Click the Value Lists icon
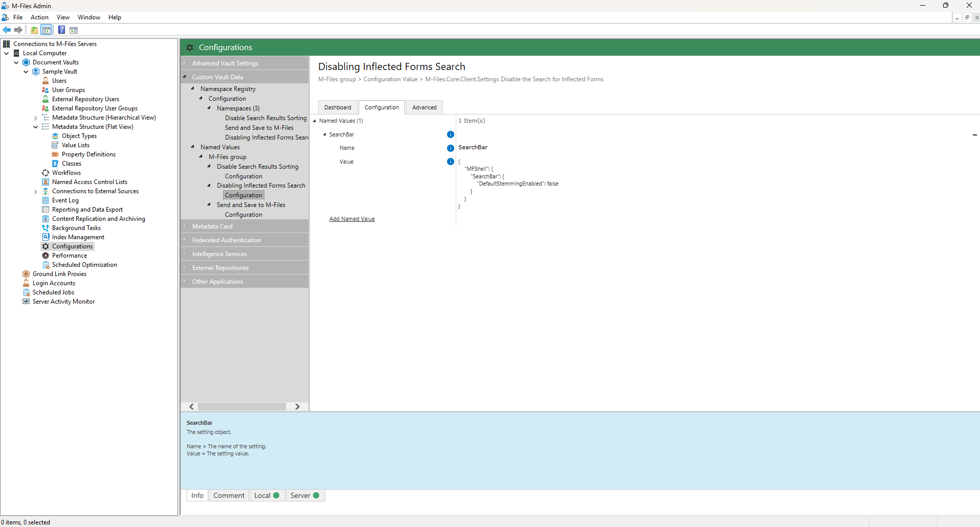The width and height of the screenshot is (980, 527). pos(55,145)
